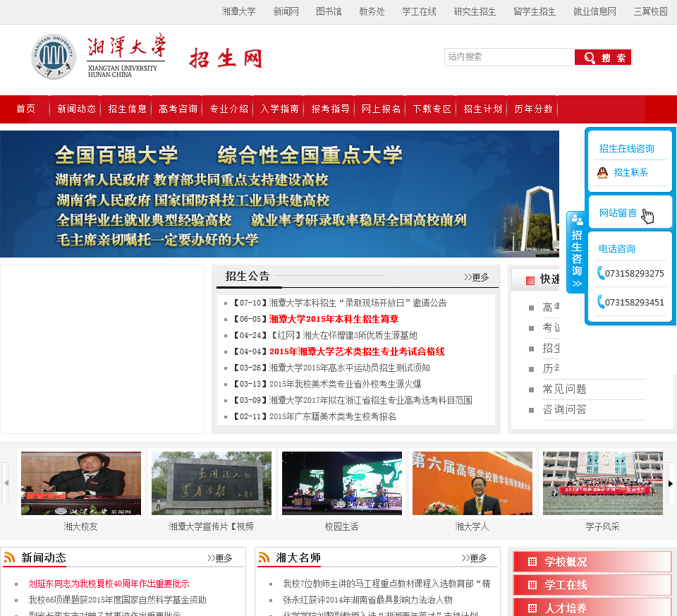Open 招生计划 in the navigation bar
The height and width of the screenshot is (616, 677).
click(482, 109)
